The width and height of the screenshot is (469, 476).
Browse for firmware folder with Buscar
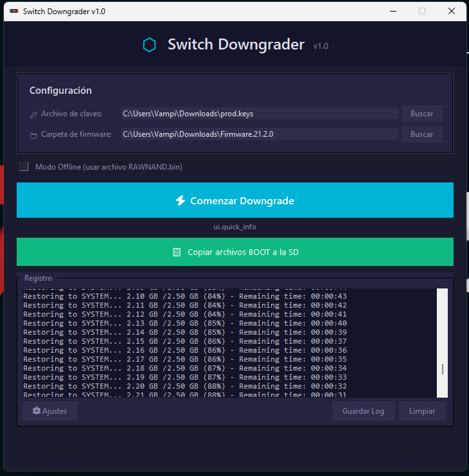click(421, 134)
